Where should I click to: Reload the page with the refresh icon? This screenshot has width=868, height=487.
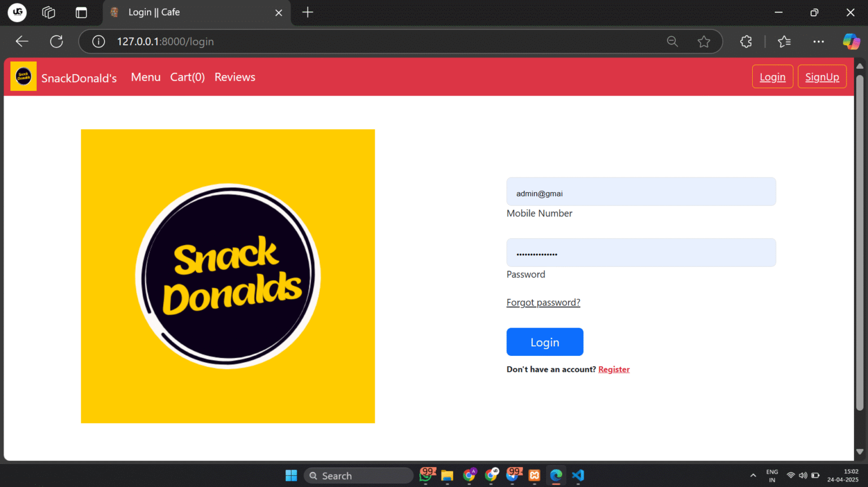coord(56,41)
